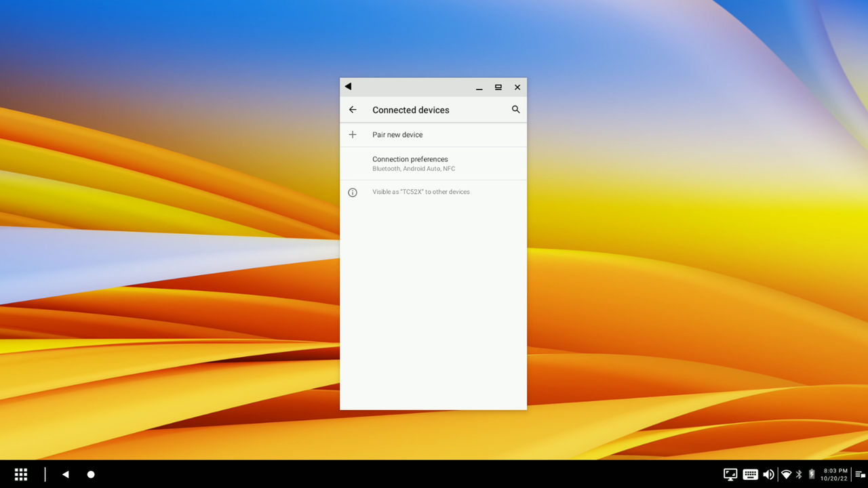Open Connection preferences
The image size is (868, 488).
click(433, 163)
